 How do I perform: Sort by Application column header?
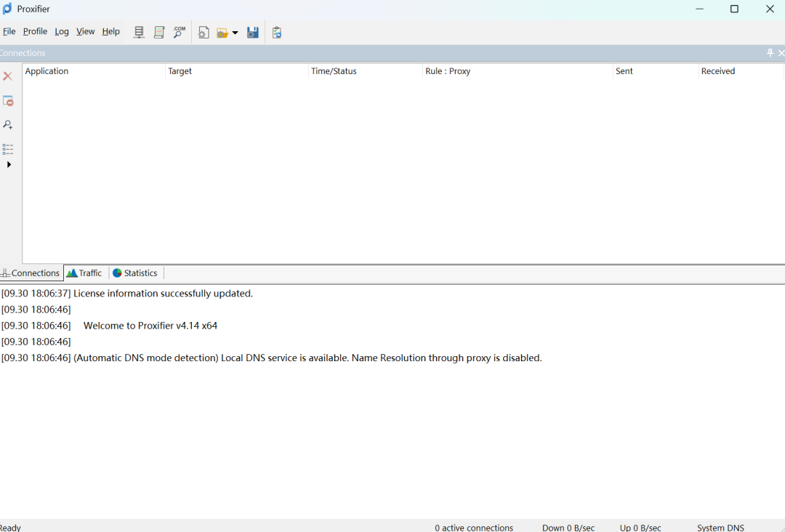point(94,71)
